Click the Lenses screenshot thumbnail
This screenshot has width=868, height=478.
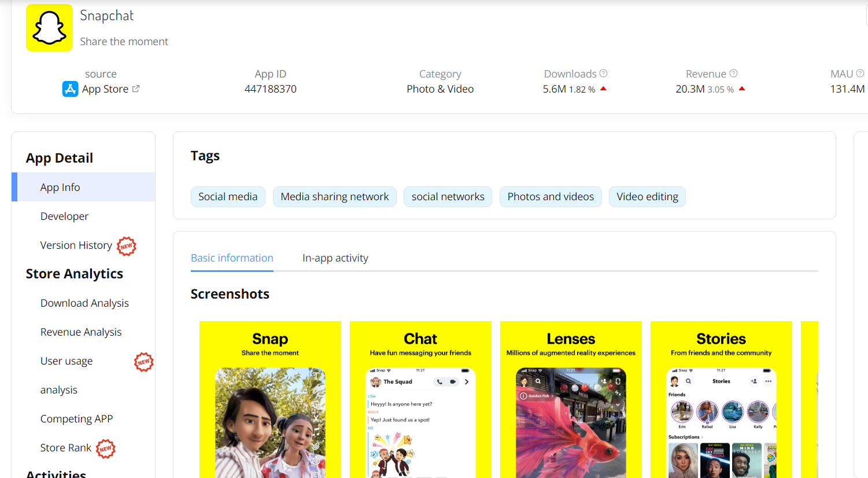[571, 399]
